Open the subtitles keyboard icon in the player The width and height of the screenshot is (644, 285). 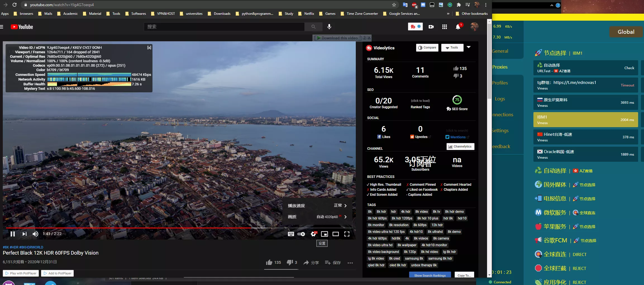point(291,234)
